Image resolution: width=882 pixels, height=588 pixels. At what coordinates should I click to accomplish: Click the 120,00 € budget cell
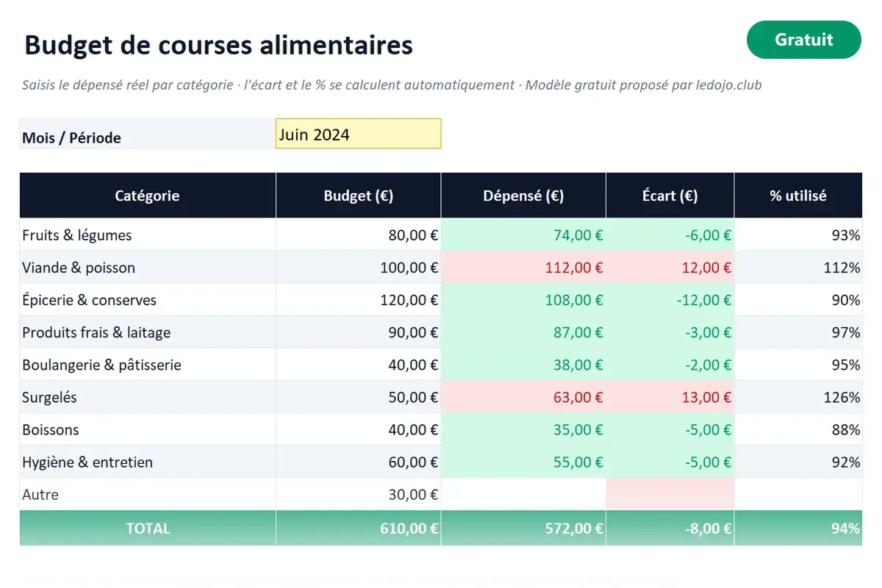(x=359, y=300)
